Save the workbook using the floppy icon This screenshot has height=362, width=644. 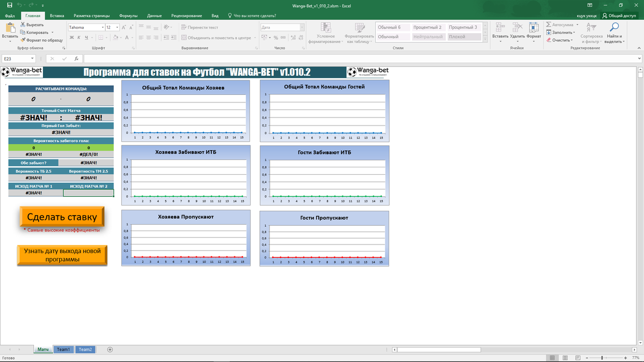[x=9, y=5]
